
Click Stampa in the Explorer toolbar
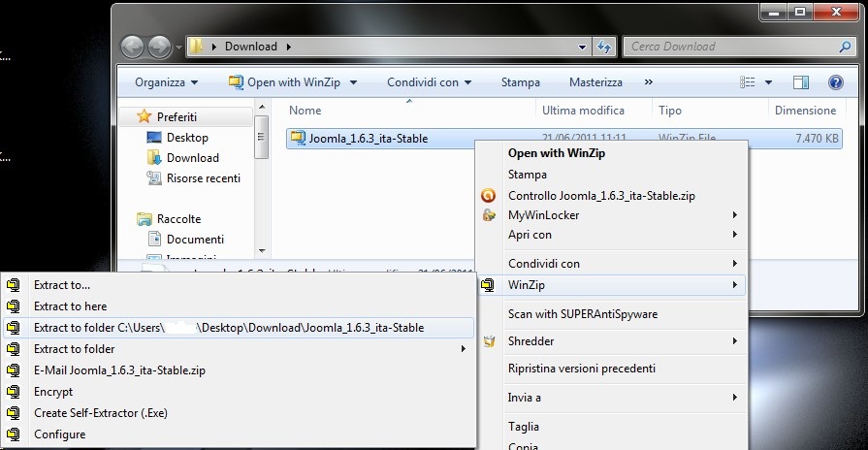521,82
